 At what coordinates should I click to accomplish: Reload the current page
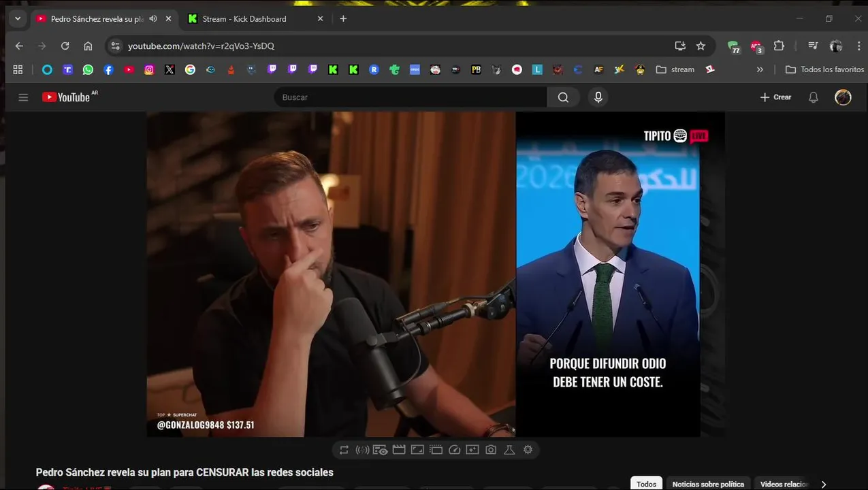tap(65, 46)
